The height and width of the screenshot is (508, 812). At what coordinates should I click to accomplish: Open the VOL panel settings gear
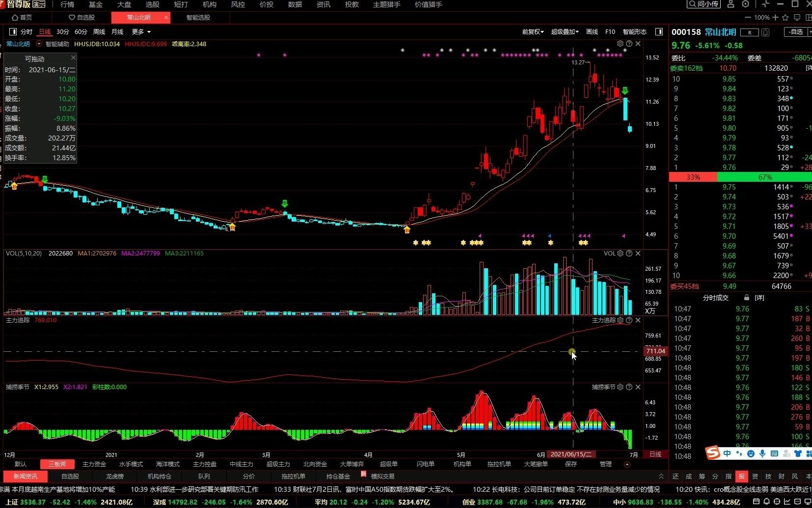tap(620, 254)
